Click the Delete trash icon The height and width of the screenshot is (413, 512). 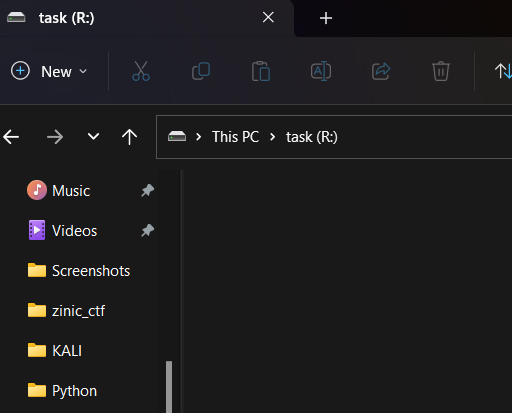point(441,71)
